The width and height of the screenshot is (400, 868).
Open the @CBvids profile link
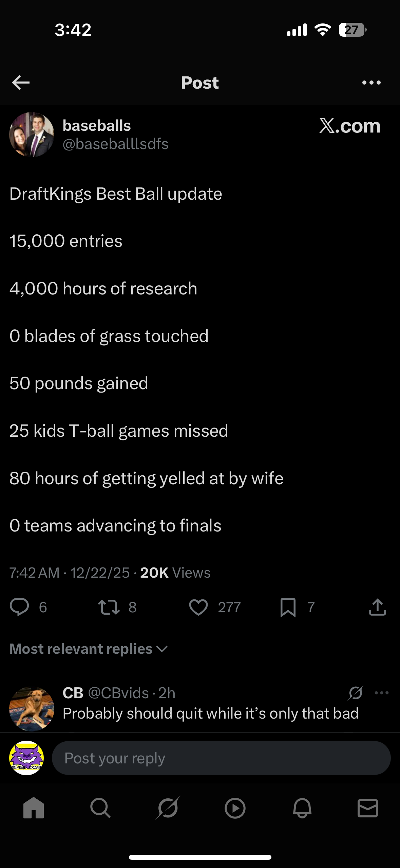pos(118,693)
